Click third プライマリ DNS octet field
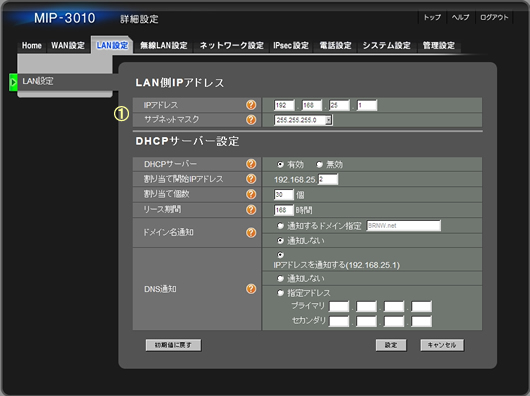 pyautogui.click(x=394, y=306)
